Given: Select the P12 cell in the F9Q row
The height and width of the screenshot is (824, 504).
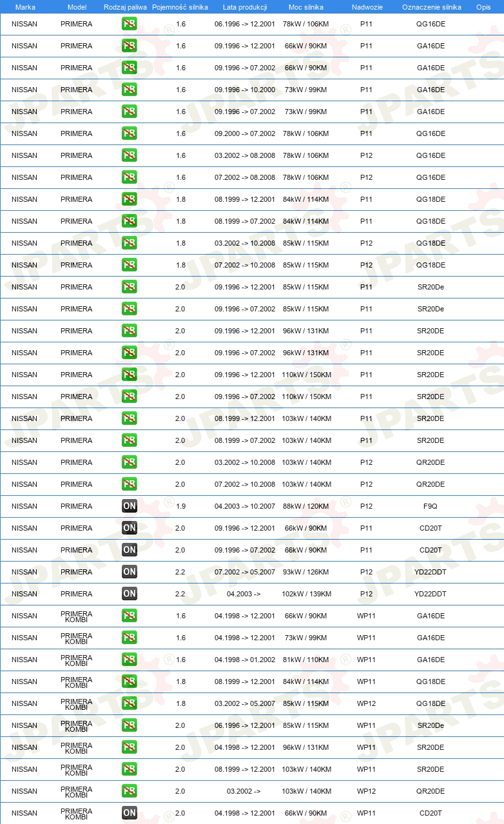Looking at the screenshot, I should 367,506.
